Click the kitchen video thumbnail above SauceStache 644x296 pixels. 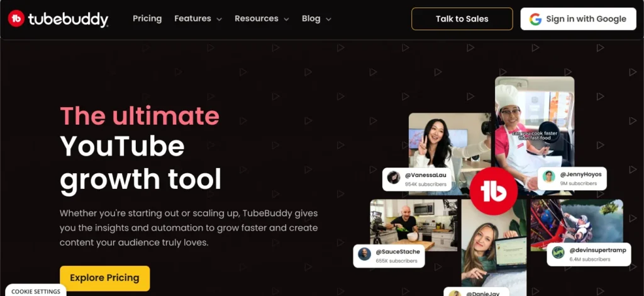414,225
